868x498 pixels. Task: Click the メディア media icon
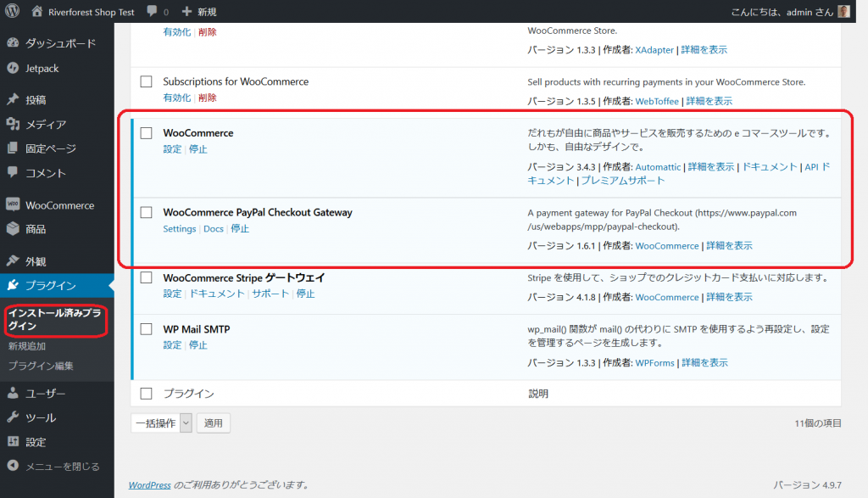13,125
